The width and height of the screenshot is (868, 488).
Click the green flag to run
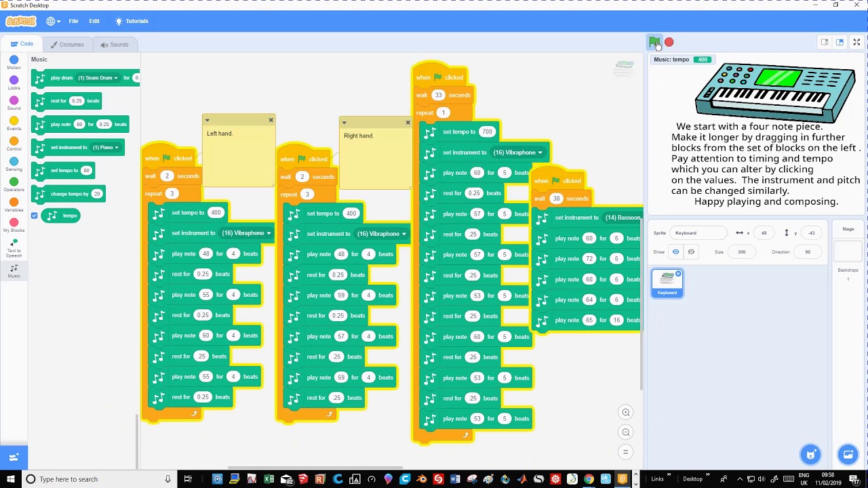(654, 42)
